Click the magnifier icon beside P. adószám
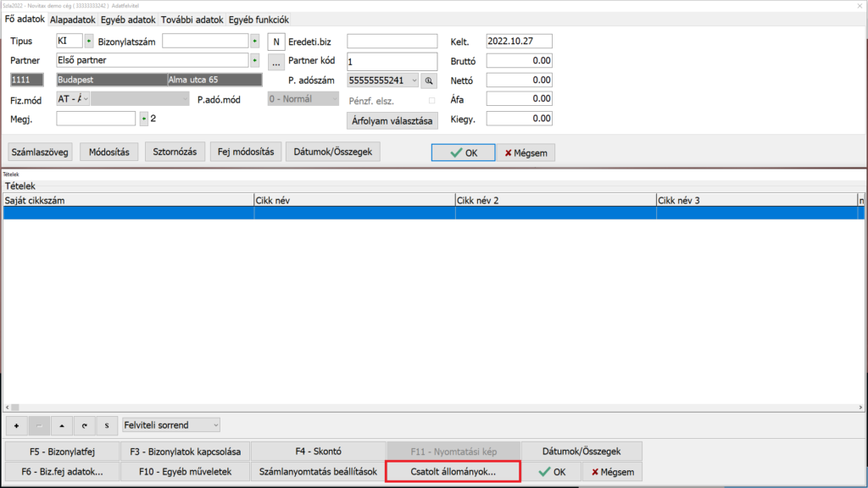 click(429, 80)
